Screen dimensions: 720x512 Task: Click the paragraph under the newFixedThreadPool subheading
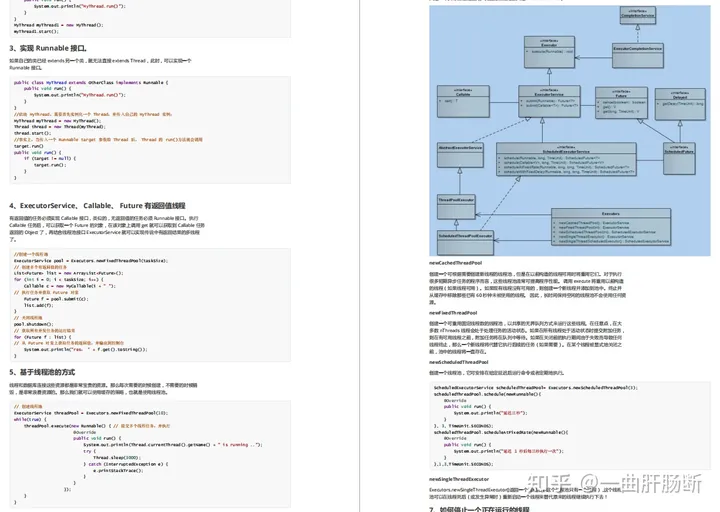pos(527,338)
